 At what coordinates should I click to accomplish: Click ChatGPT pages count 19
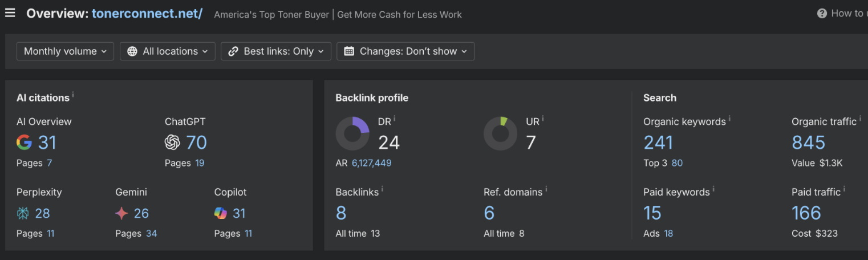click(200, 163)
